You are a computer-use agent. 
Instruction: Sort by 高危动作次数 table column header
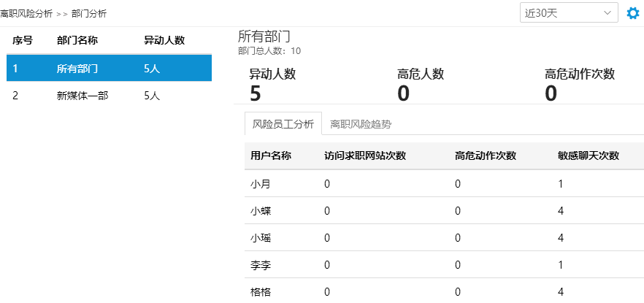486,156
